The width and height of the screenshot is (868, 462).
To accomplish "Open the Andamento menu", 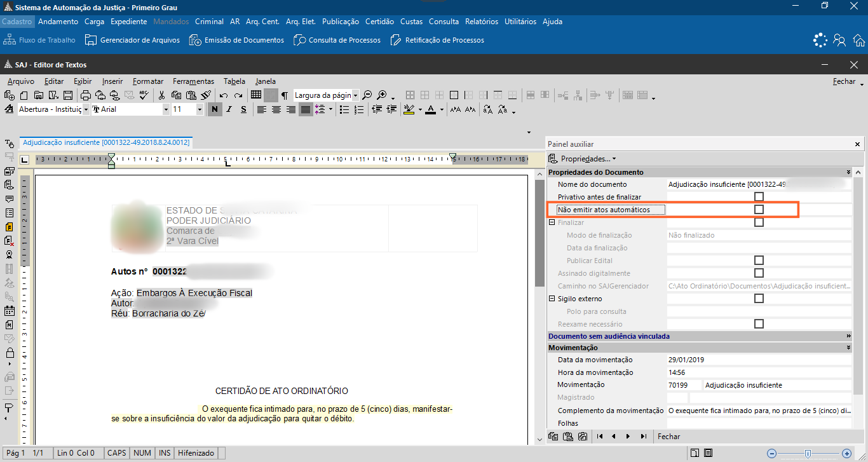I will [58, 22].
